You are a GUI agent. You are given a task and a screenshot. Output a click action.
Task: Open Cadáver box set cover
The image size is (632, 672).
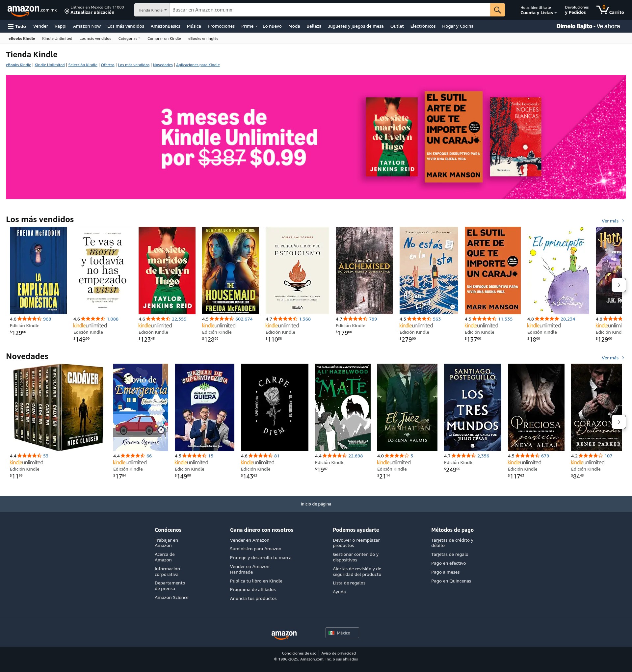click(58, 407)
